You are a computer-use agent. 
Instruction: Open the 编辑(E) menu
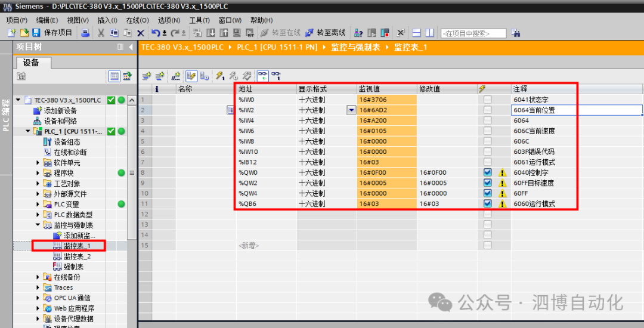tap(47, 20)
